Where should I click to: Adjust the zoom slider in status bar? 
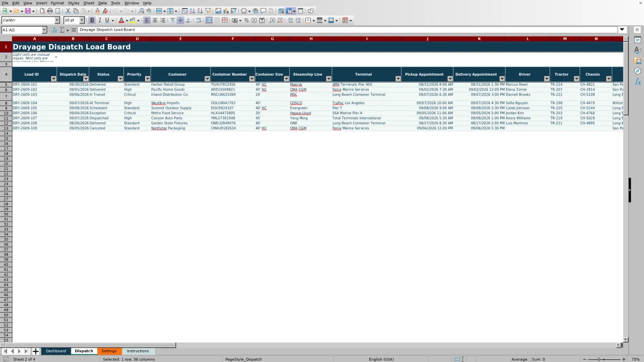tap(603, 359)
